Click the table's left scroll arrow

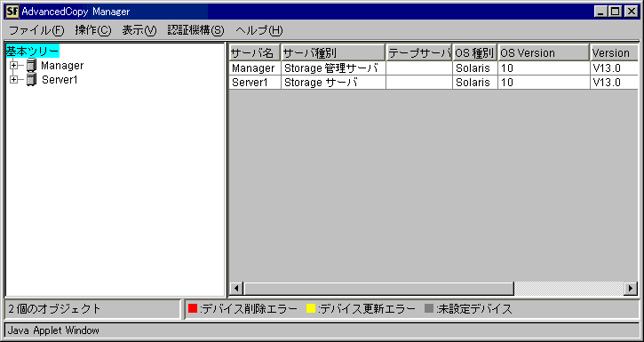(236, 288)
